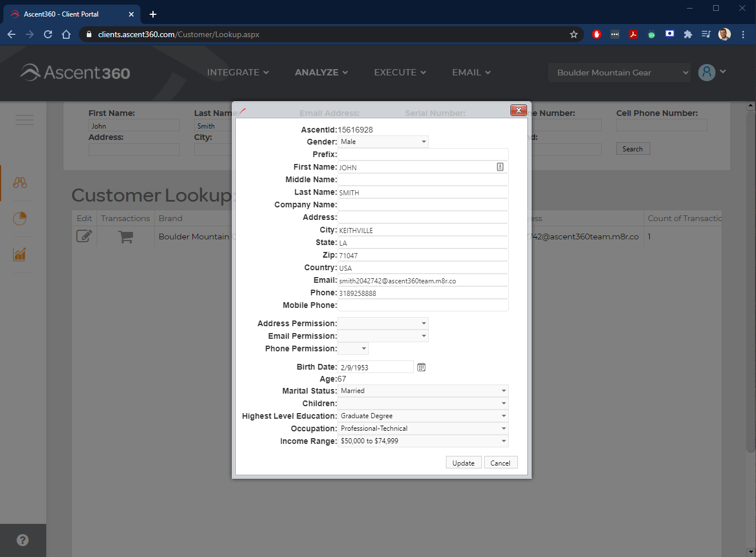This screenshot has height=557, width=756.
Task: Click the red ad blocker extension icon
Action: (x=597, y=34)
